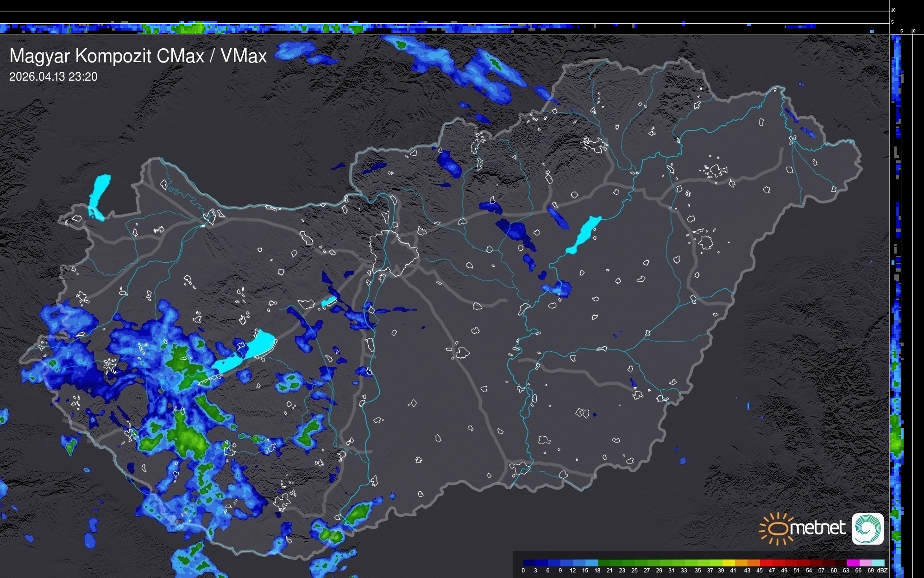Click the white metnet wordmark text

click(x=817, y=528)
